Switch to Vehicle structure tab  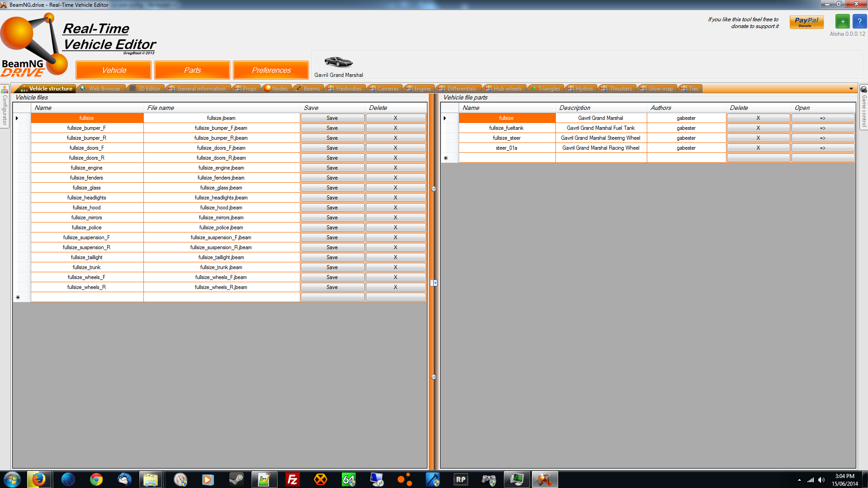coord(46,89)
